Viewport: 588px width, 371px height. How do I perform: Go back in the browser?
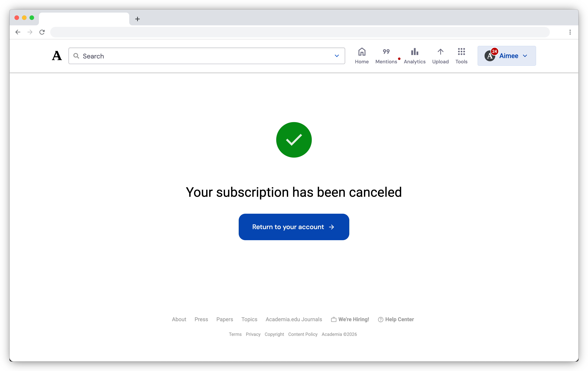point(18,32)
